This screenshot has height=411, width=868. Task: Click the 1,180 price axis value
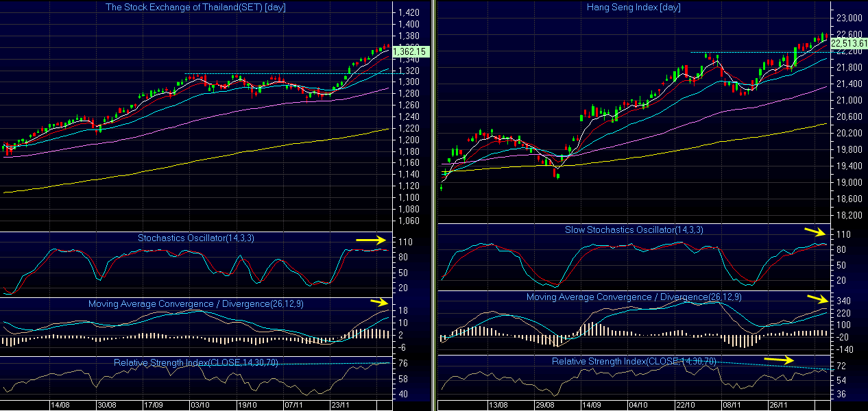409,151
